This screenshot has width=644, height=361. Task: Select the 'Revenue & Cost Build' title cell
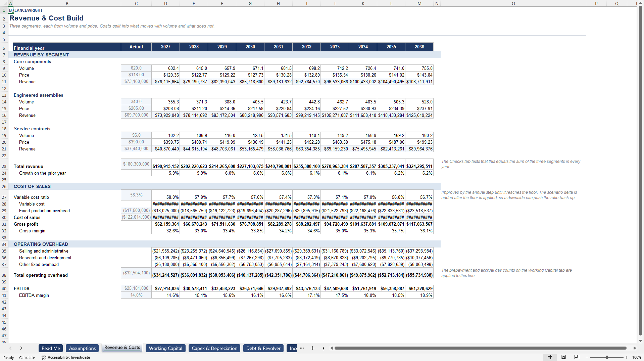(x=46, y=18)
